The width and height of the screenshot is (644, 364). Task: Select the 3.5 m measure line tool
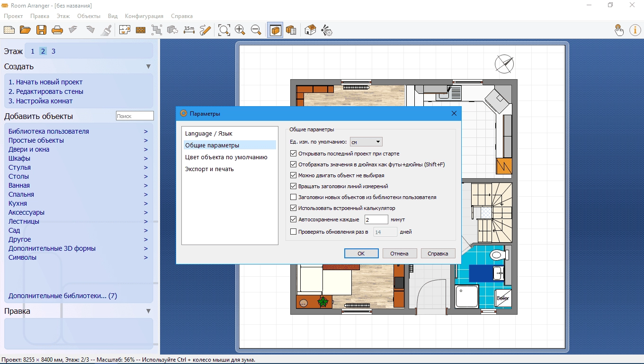point(189,30)
